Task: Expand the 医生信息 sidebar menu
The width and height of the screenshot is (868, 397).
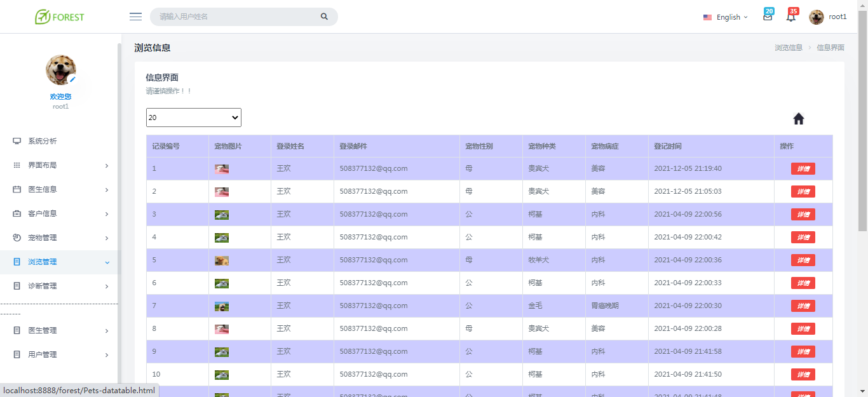Action: [x=60, y=189]
